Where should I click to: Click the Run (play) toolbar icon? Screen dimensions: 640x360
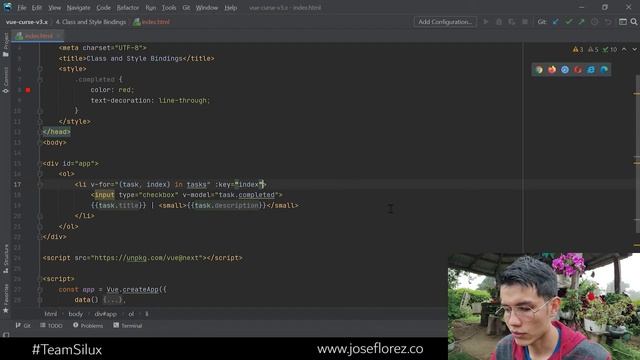486,22
